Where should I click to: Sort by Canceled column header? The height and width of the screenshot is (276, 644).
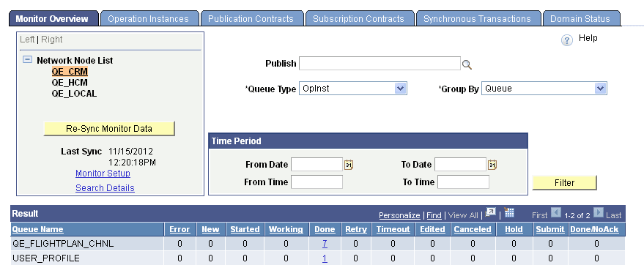point(473,229)
